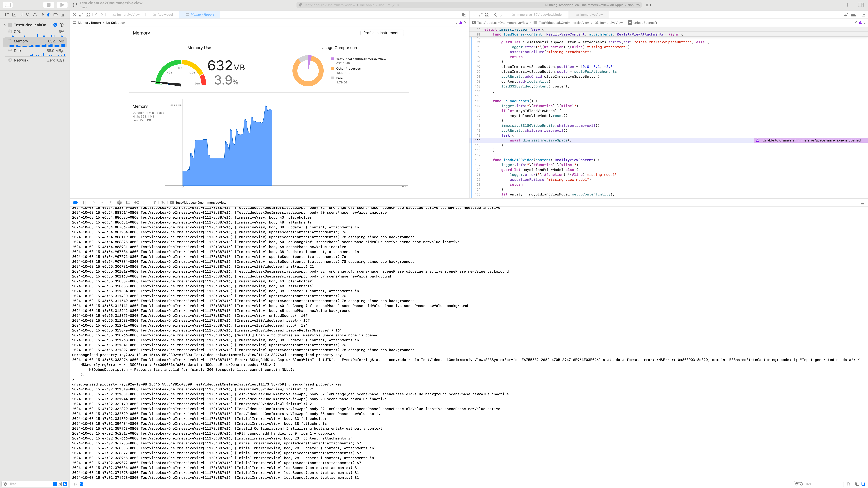Image resolution: width=868 pixels, height=488 pixels.
Task: Switch to the AppModel tab
Action: coord(165,14)
